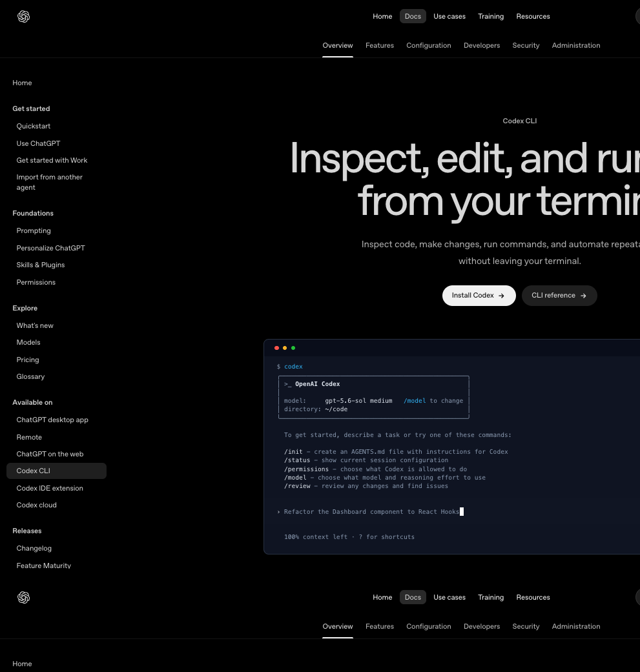Click the Foundations section heading

click(33, 214)
